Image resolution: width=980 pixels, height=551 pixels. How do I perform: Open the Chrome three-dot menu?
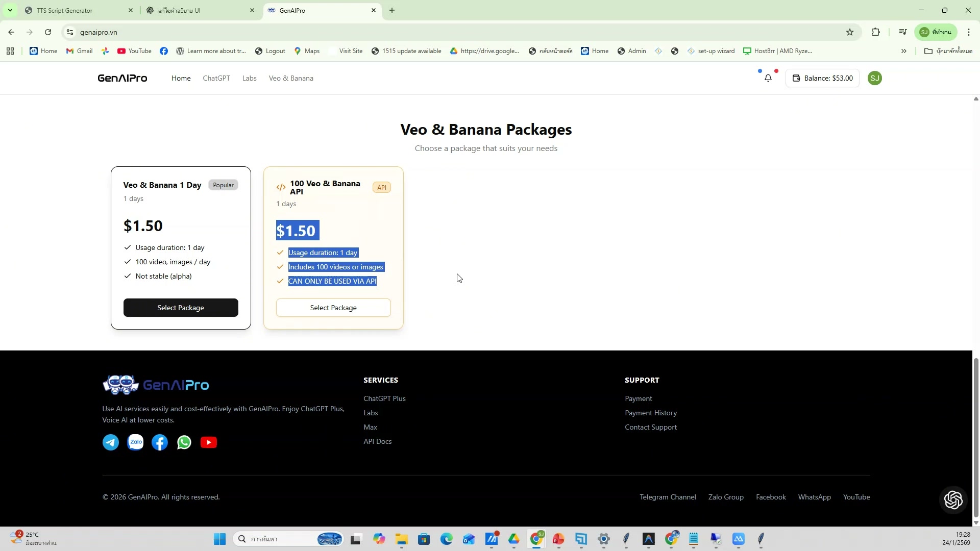(969, 32)
